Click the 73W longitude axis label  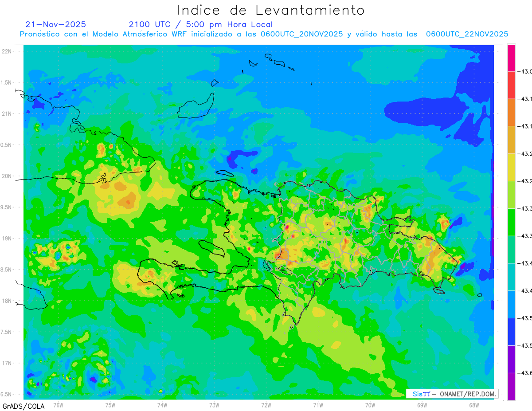click(214, 405)
